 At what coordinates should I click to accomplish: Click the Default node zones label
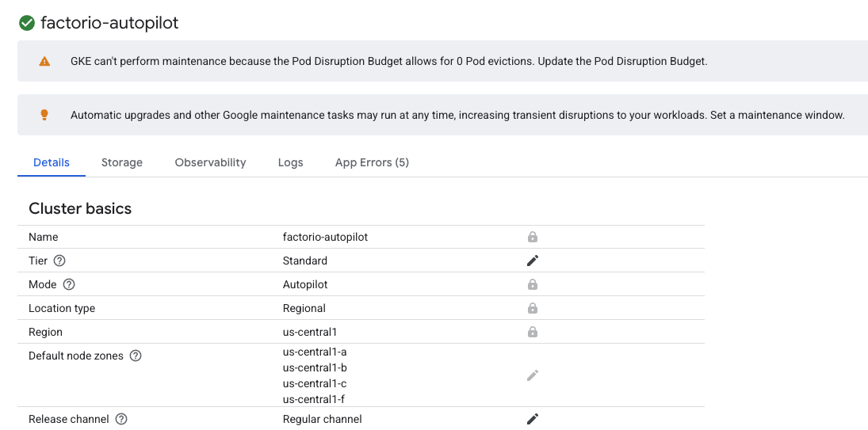click(x=76, y=356)
